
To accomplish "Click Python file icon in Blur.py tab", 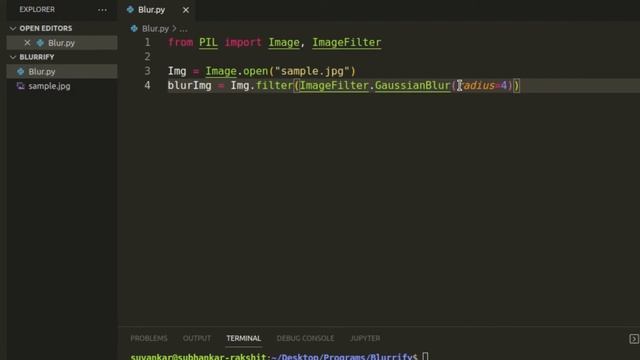I will coord(130,9).
